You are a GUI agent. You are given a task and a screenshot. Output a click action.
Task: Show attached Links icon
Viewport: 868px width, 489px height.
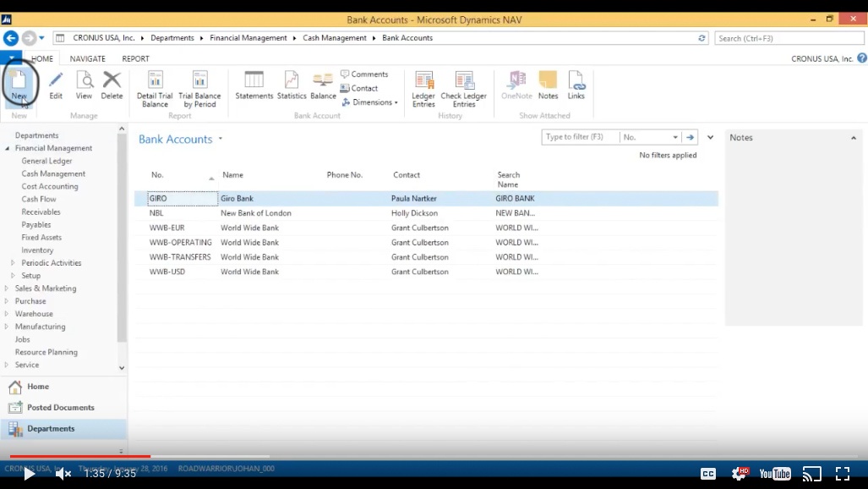tap(576, 85)
